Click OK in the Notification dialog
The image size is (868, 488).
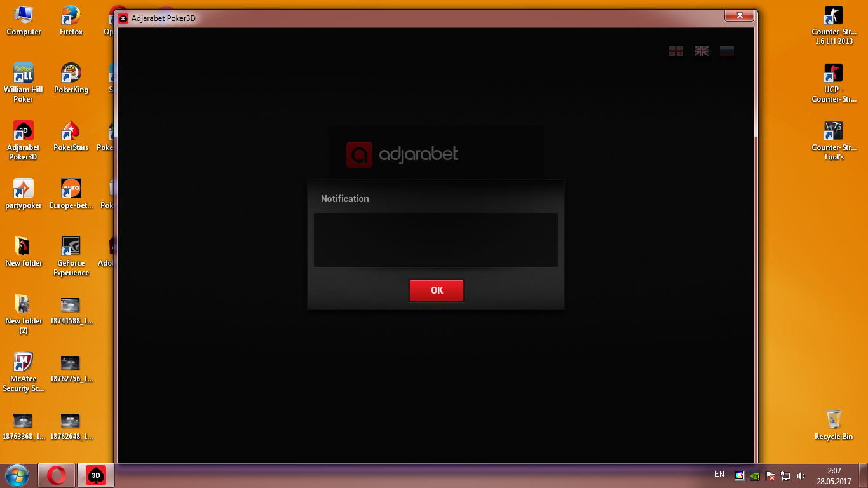click(x=437, y=290)
